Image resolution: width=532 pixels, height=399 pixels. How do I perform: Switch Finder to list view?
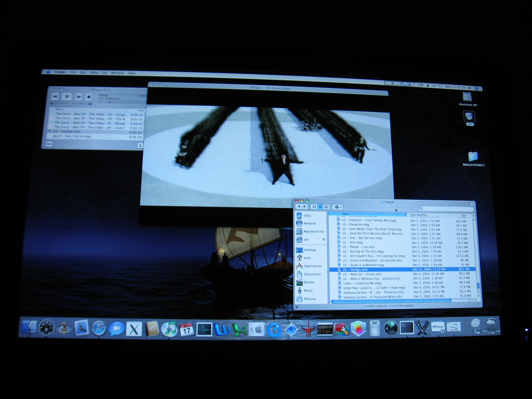click(x=320, y=206)
